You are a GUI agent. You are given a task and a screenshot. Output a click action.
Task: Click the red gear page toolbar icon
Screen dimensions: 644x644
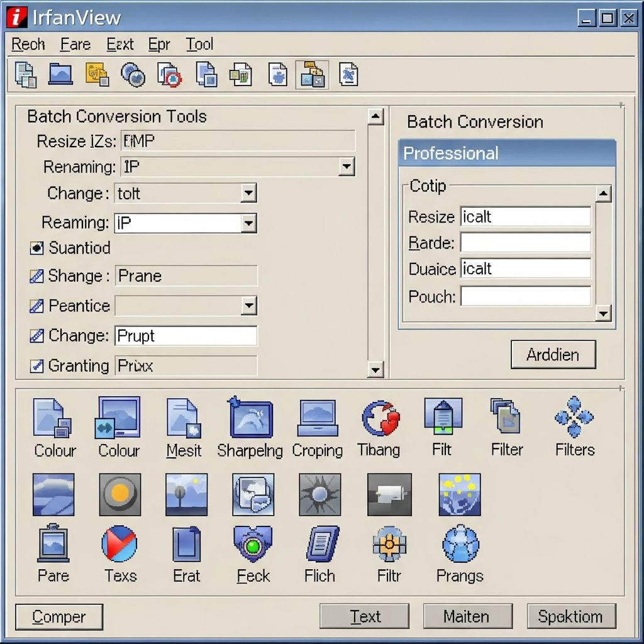[x=170, y=75]
